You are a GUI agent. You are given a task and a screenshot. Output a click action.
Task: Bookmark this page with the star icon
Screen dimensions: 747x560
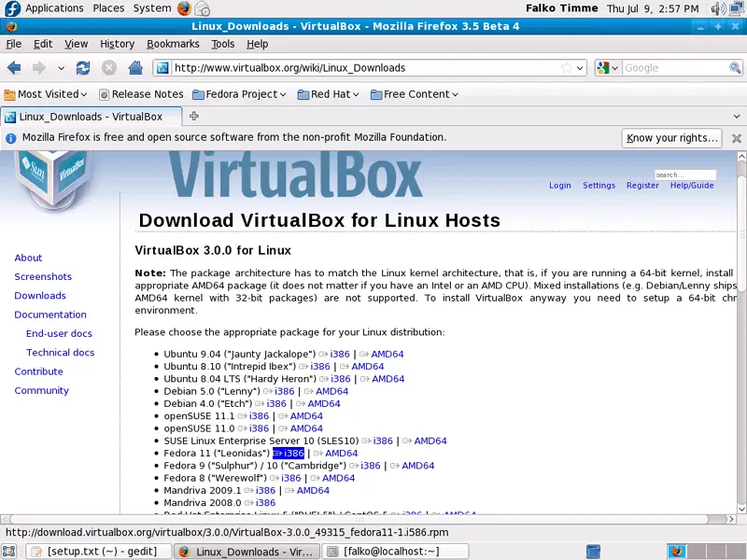click(x=566, y=67)
